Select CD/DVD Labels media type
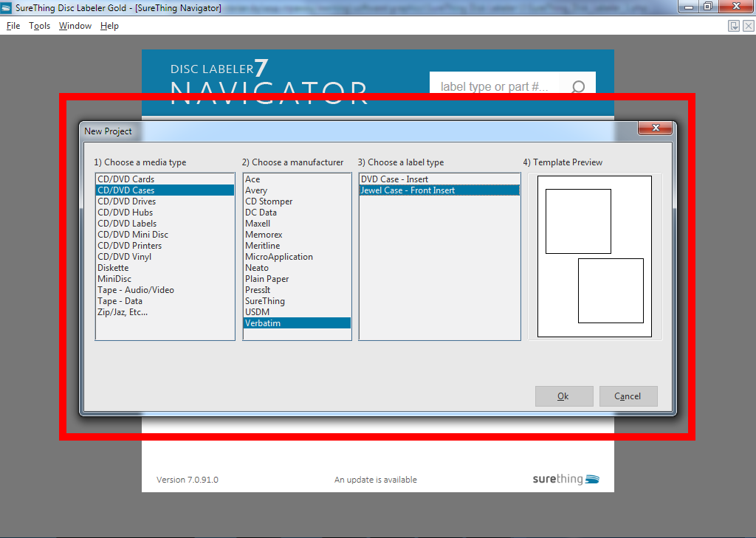 pyautogui.click(x=127, y=224)
